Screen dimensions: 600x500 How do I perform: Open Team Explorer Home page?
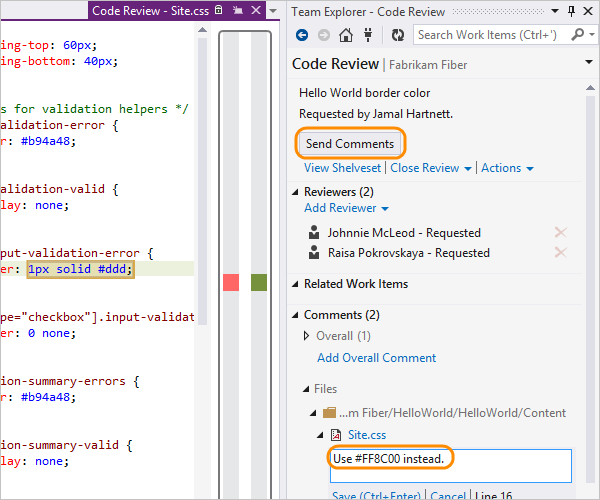346,35
